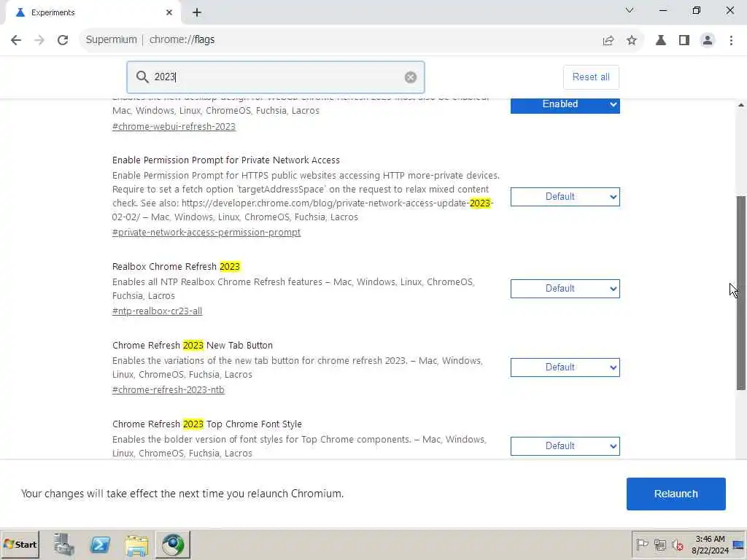747x560 pixels.
Task: Click the taskbar clock showing 3:46 AM
Action: coord(710,545)
